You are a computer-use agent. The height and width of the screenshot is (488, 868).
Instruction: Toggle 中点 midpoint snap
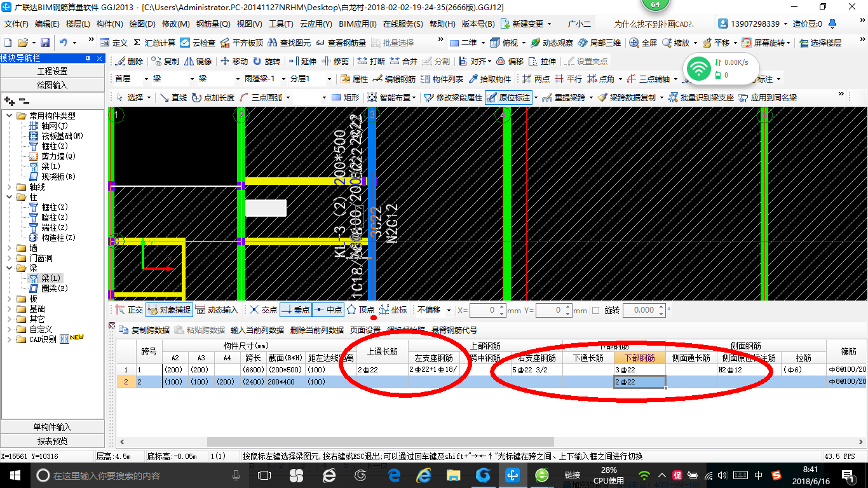click(328, 310)
